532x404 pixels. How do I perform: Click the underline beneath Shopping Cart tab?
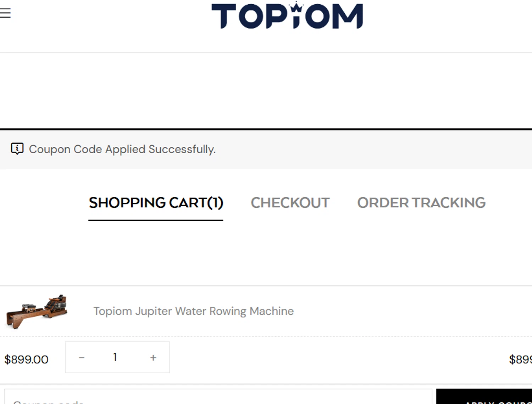click(156, 220)
